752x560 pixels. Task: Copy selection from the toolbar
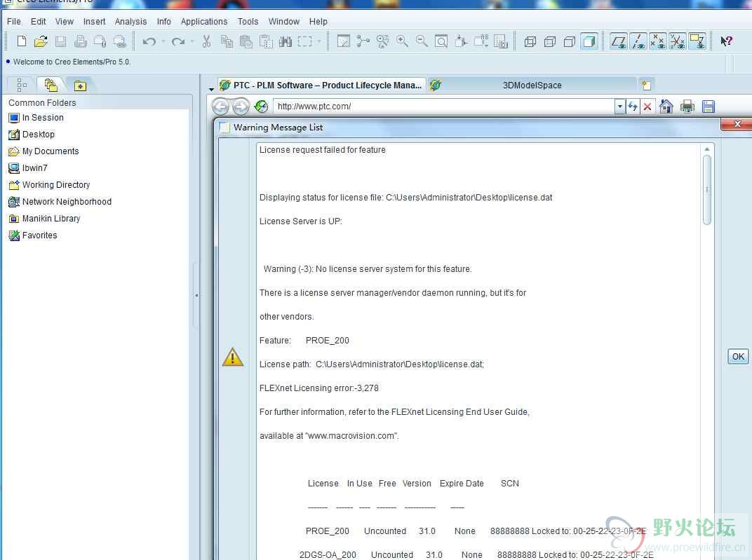[x=227, y=41]
